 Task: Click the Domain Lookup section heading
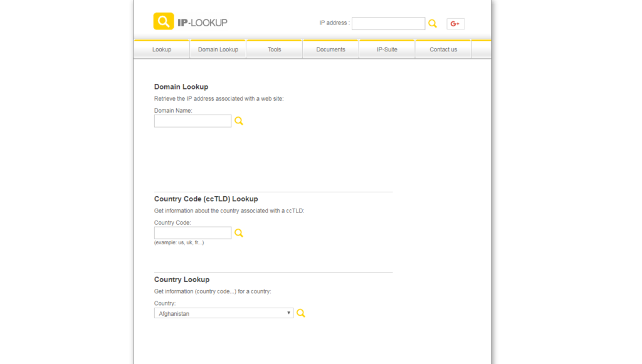click(x=181, y=86)
